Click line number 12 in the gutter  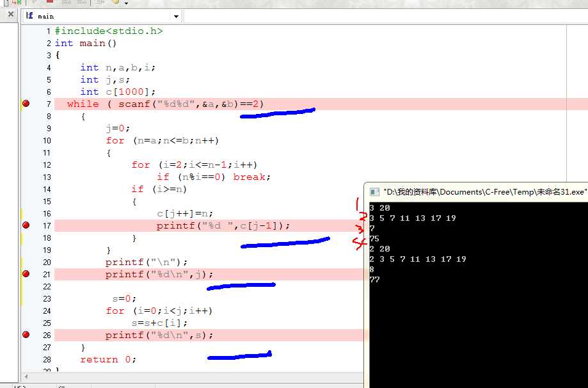[x=47, y=165]
